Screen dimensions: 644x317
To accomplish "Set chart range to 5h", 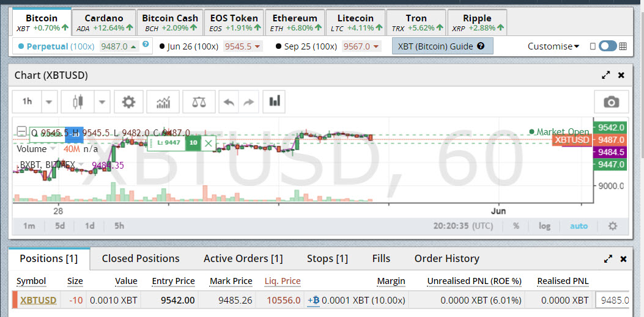I will [119, 226].
